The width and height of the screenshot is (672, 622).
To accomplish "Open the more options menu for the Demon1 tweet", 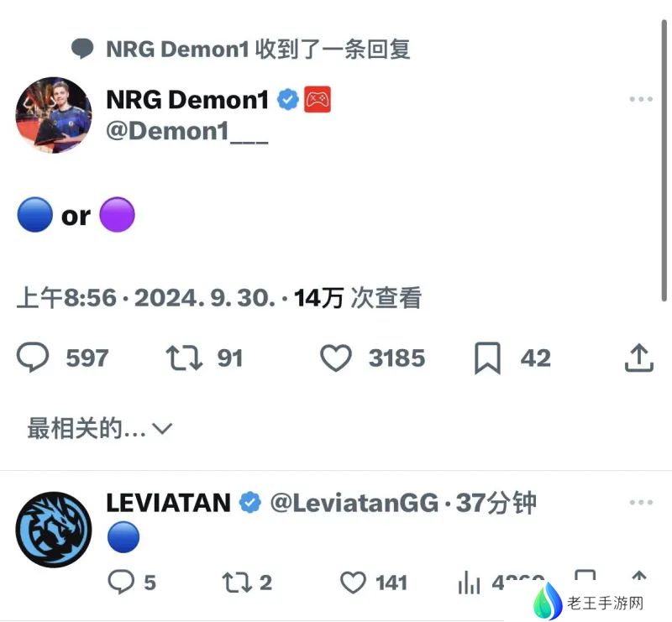I will tap(641, 99).
